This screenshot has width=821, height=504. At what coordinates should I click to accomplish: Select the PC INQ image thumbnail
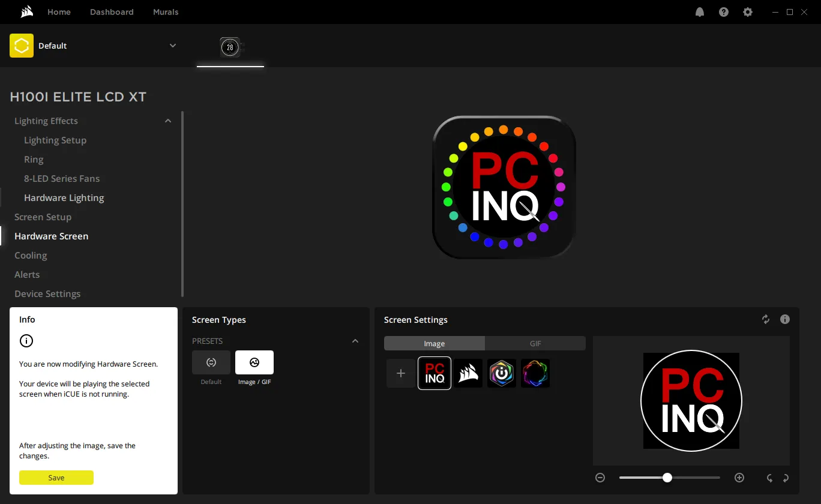pyautogui.click(x=435, y=373)
